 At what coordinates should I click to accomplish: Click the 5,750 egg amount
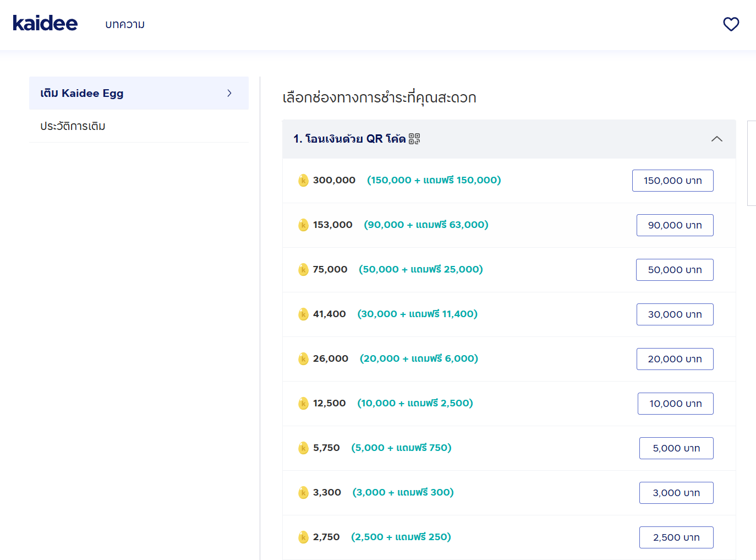point(327,448)
